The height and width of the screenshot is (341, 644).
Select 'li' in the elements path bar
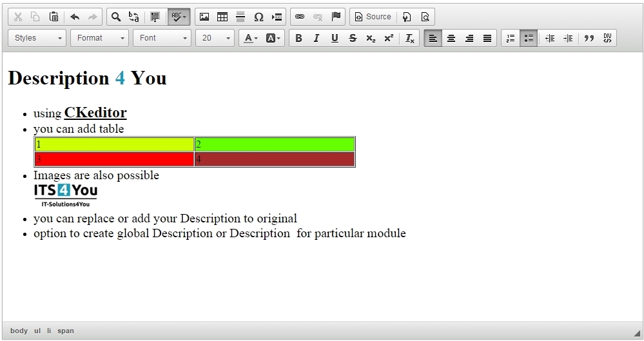pyautogui.click(x=49, y=331)
